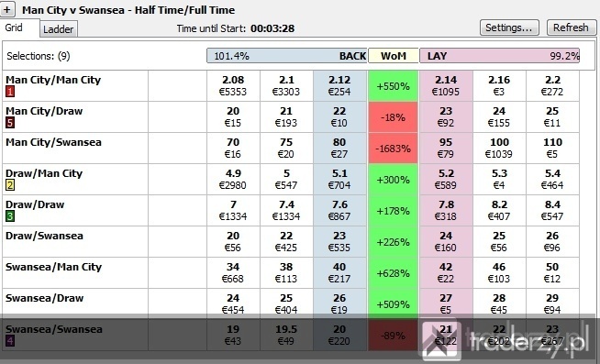600x364 pixels.
Task: Click the WoM column header
Action: click(x=394, y=56)
